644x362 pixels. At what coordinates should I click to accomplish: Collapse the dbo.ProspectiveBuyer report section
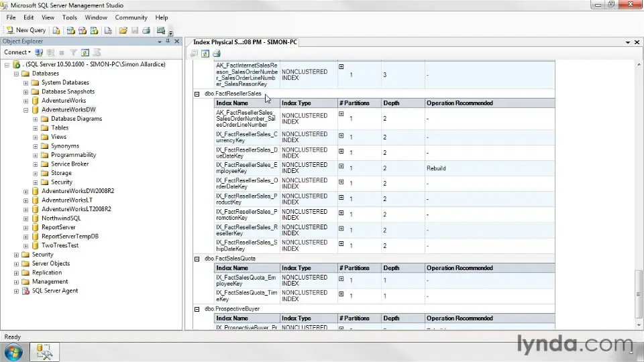(197, 309)
